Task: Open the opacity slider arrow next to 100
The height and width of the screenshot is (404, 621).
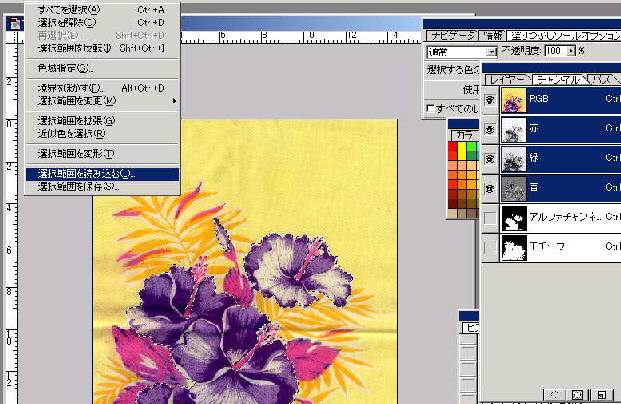Action: pyautogui.click(x=571, y=51)
